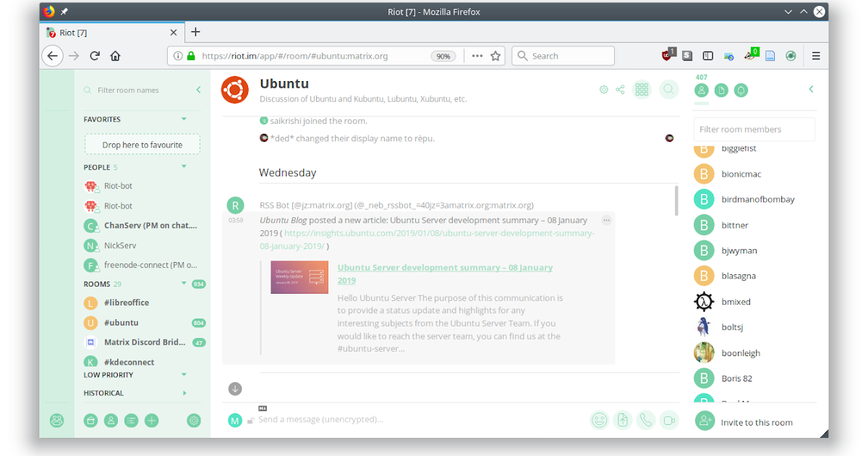Expand the Historical section
This screenshot has height=456, width=868.
tap(184, 393)
